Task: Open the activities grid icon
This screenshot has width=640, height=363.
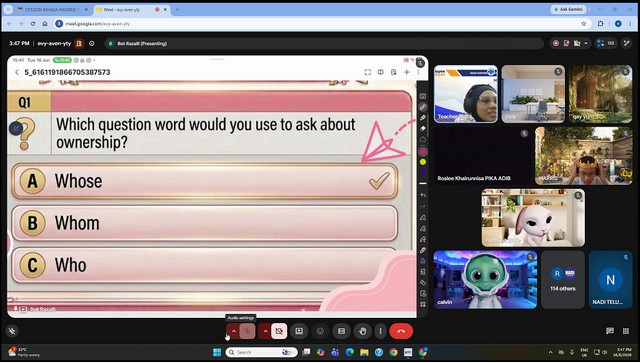Action: (626, 331)
